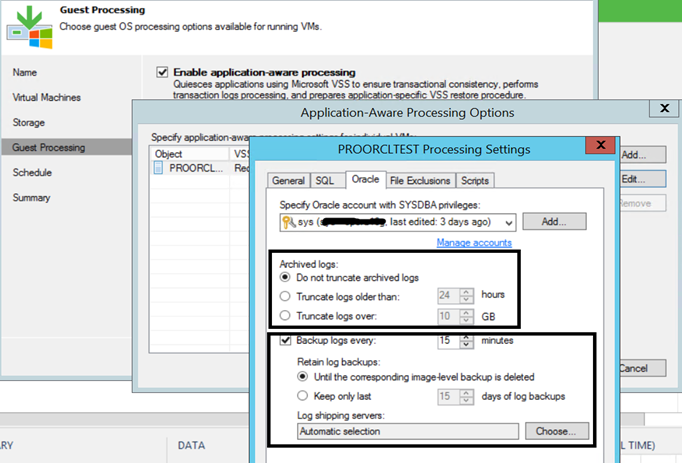Click the PROORCL VM icon in the object list
The width and height of the screenshot is (682, 463).
tap(159, 169)
